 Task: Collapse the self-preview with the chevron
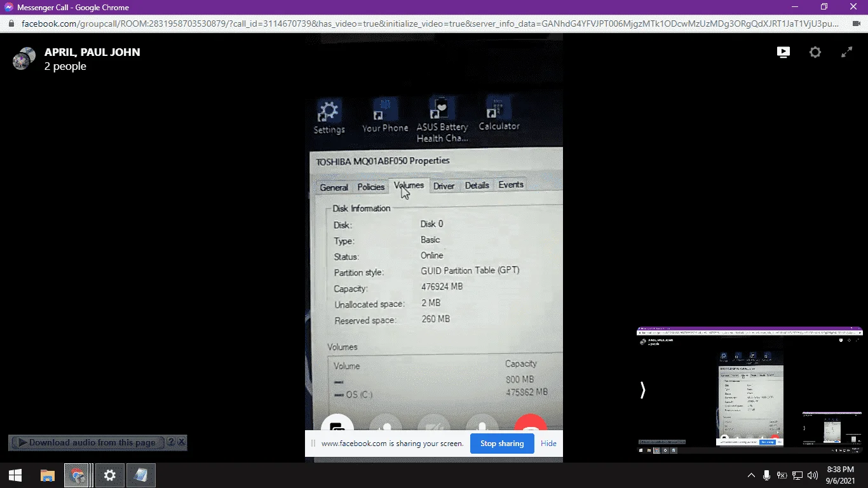pyautogui.click(x=642, y=390)
